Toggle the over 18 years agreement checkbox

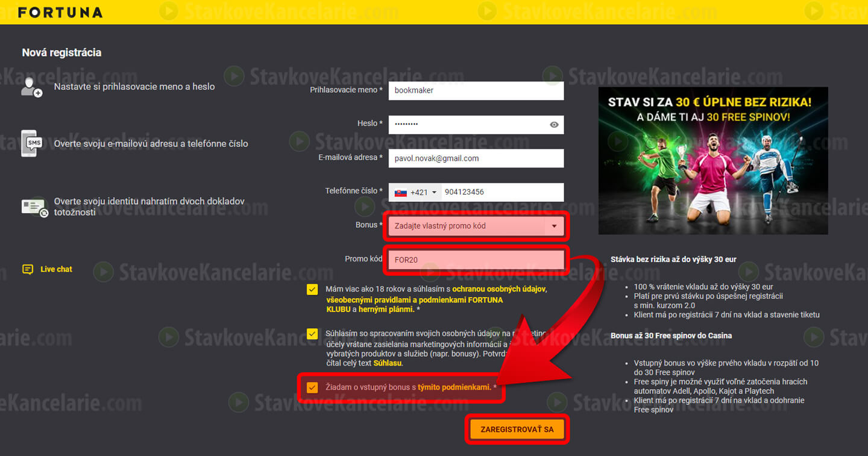[x=312, y=289]
